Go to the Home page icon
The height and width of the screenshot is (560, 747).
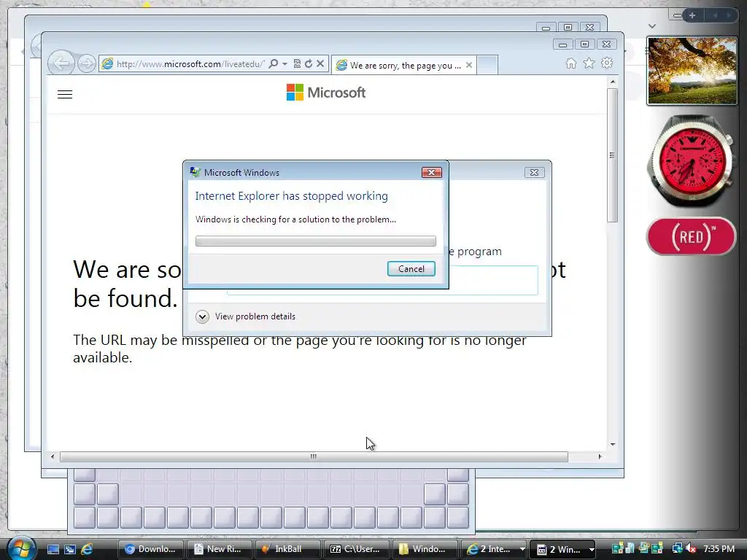571,63
